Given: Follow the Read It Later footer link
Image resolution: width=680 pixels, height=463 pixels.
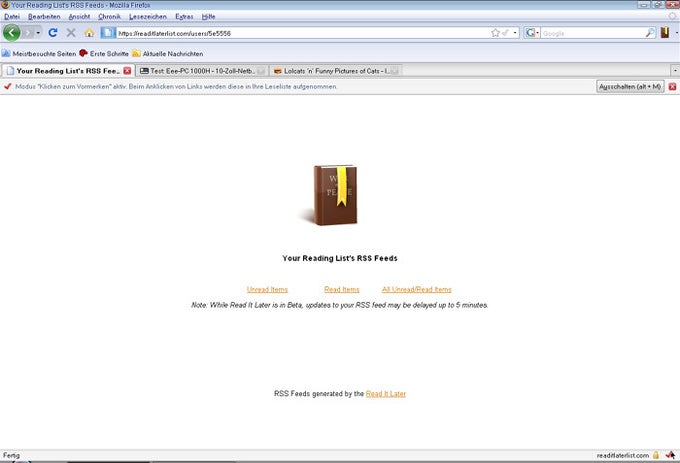Looking at the screenshot, I should pos(386,394).
